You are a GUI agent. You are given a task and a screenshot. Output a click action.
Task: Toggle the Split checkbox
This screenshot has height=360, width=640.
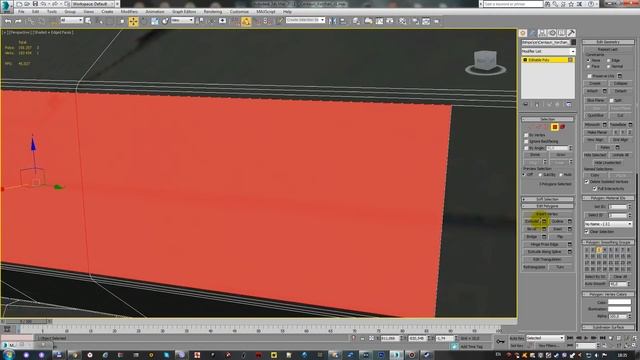tap(611, 100)
